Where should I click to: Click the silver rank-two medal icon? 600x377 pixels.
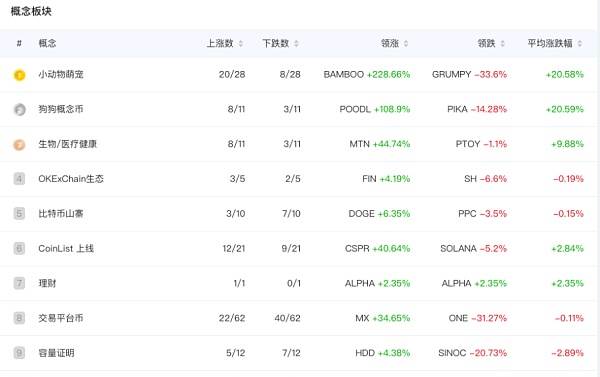point(20,109)
